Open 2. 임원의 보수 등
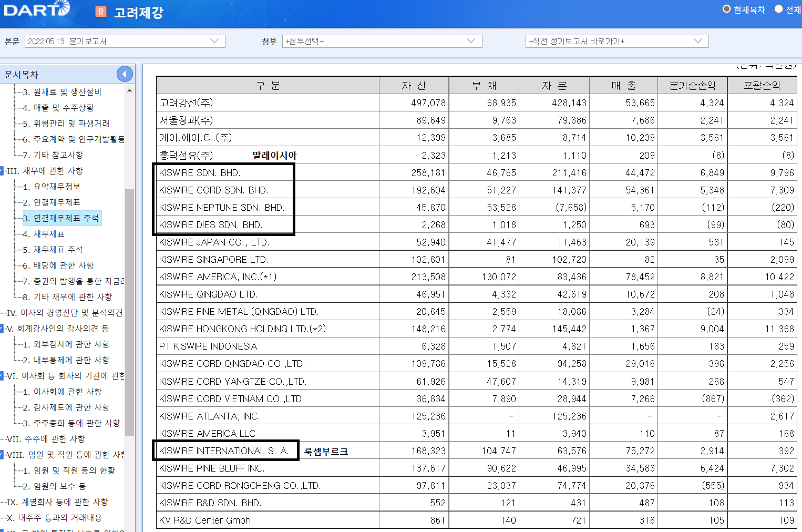The width and height of the screenshot is (802, 532). pos(54,486)
